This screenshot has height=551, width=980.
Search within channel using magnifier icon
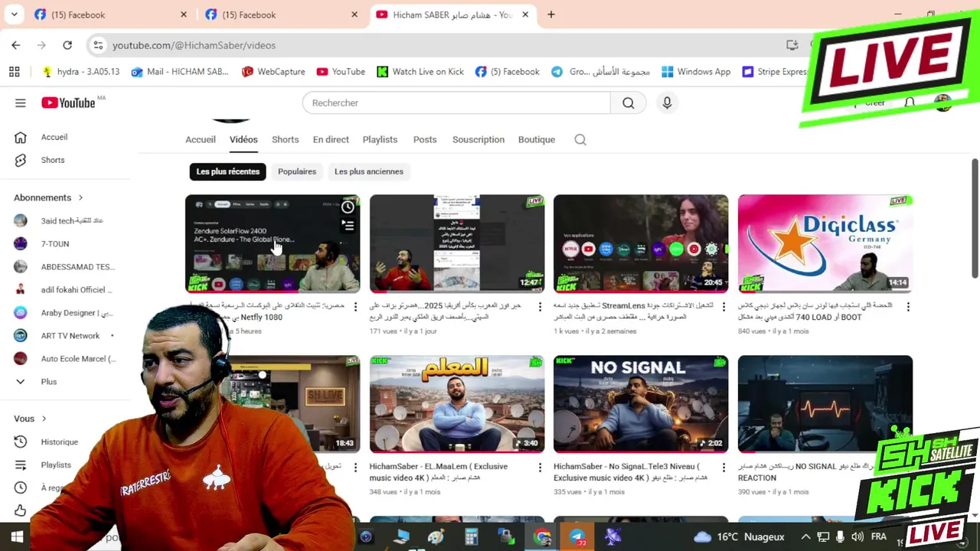tap(580, 139)
